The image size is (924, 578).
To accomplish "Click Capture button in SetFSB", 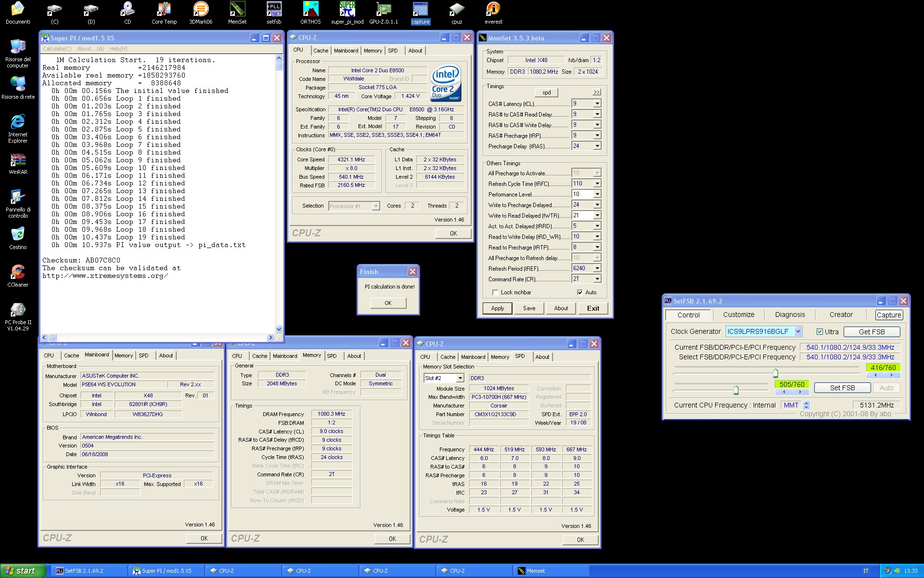I will (888, 315).
